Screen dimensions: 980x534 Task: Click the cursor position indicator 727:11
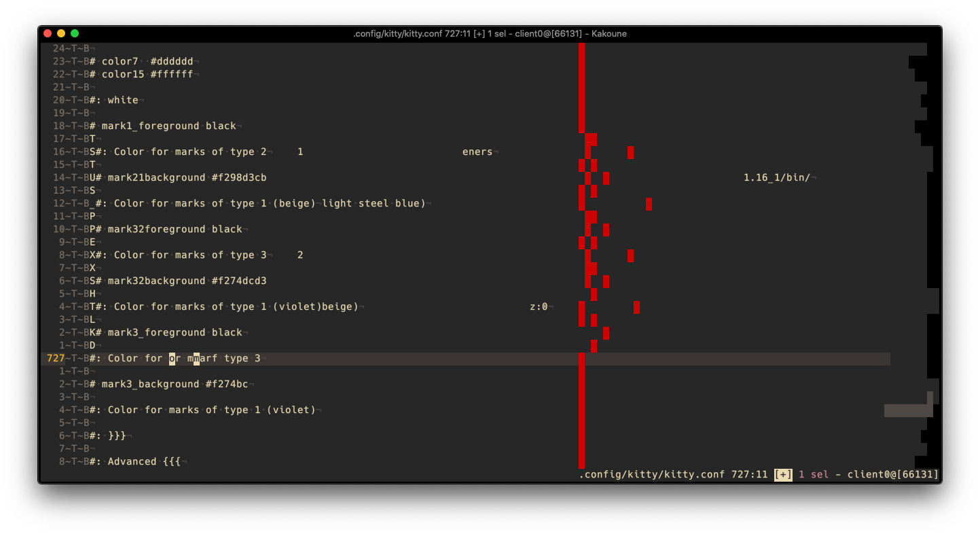pos(750,474)
